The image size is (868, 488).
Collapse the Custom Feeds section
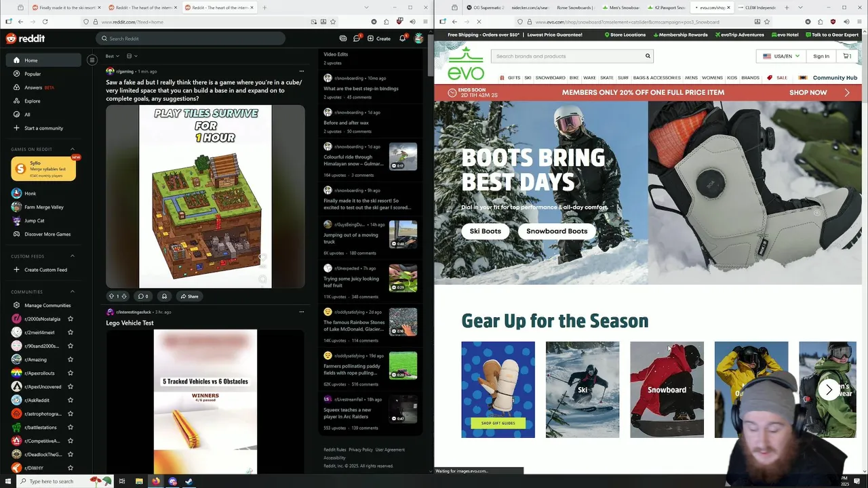pos(73,256)
